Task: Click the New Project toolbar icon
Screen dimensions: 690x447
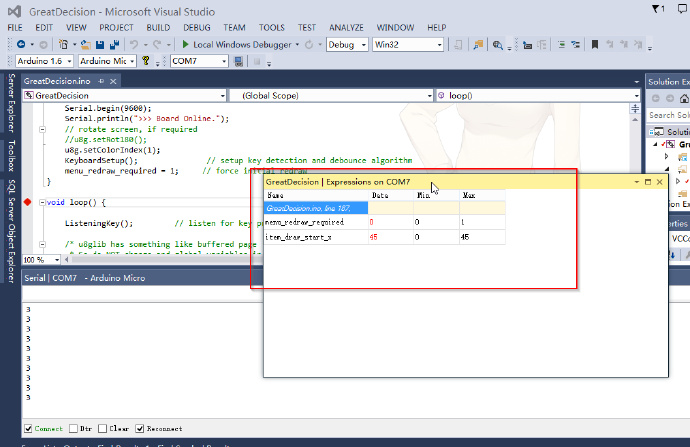Action: point(63,44)
